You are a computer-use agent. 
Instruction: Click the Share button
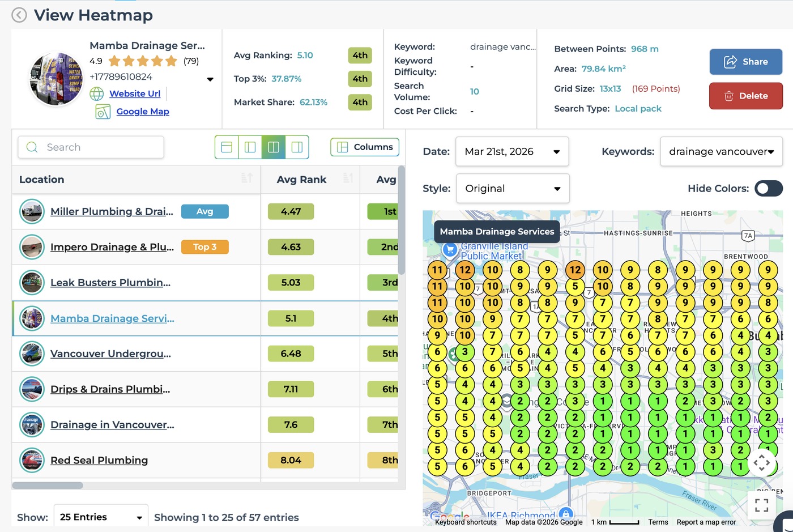(745, 62)
